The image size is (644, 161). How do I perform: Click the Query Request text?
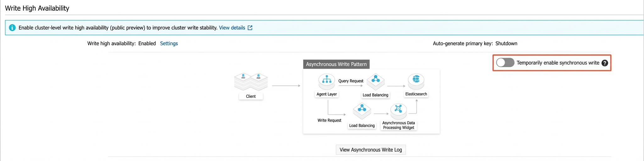tap(351, 81)
